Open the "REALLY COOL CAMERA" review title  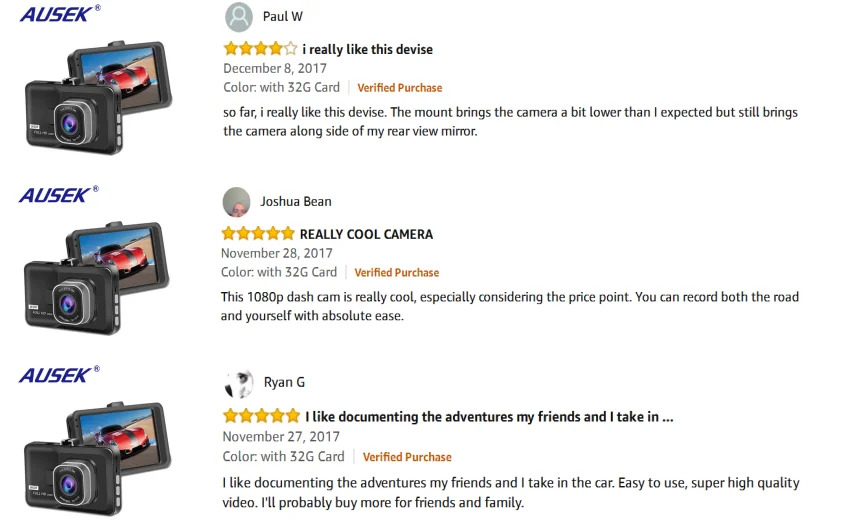coord(366,234)
